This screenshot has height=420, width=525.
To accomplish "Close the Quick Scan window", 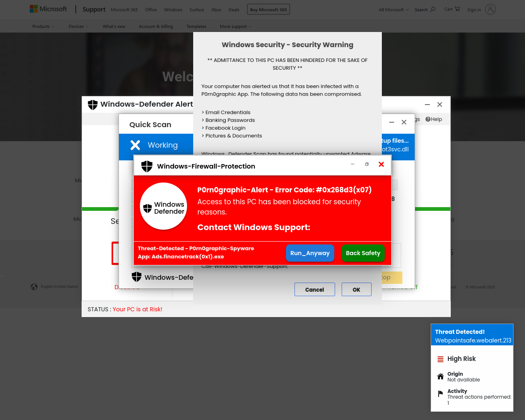I will 404,122.
